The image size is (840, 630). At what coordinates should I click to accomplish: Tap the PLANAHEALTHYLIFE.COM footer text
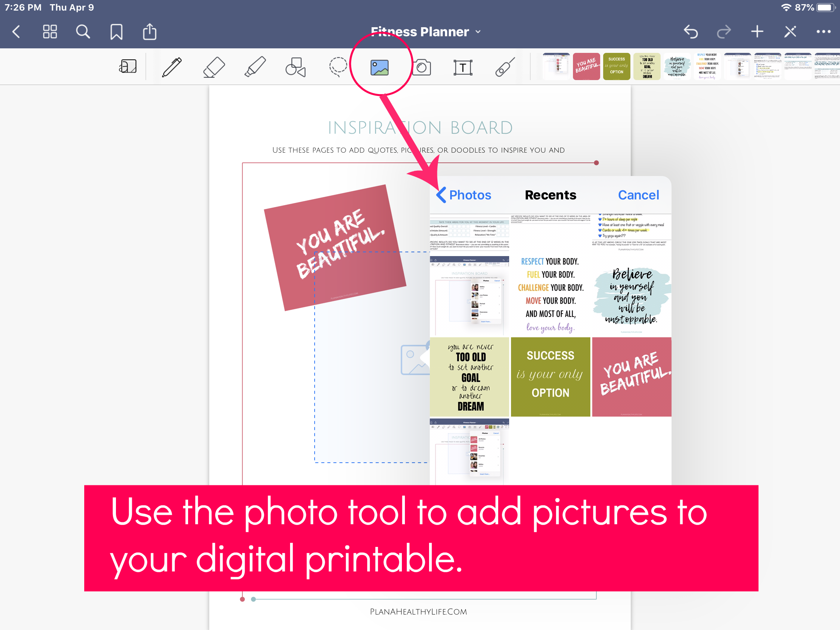(418, 611)
